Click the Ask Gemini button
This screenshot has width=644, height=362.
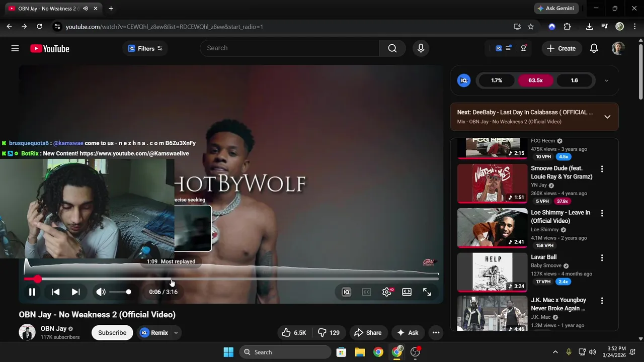click(556, 9)
